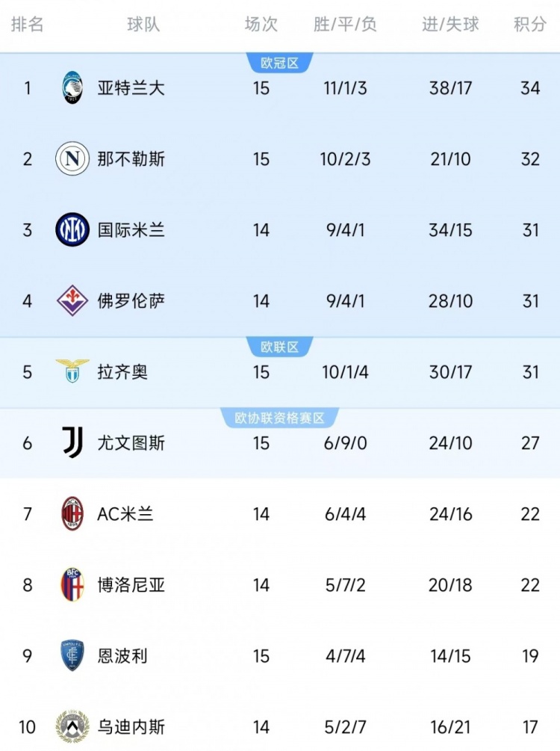The image size is (560, 751).
Task: Click the 欧协联资格赛区 zone label
Action: (280, 418)
